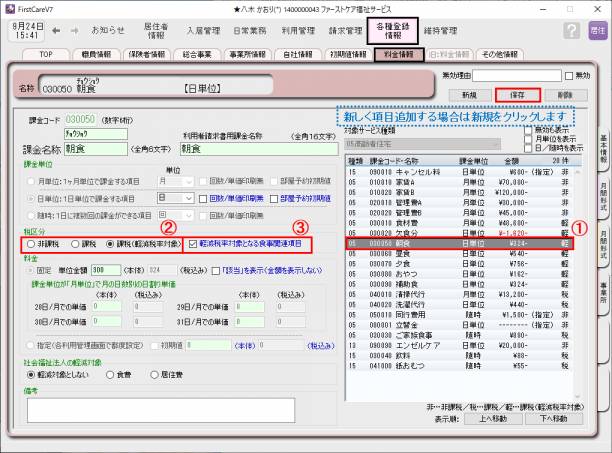Open the 請求管理 menu
The image size is (612, 453).
point(345,31)
